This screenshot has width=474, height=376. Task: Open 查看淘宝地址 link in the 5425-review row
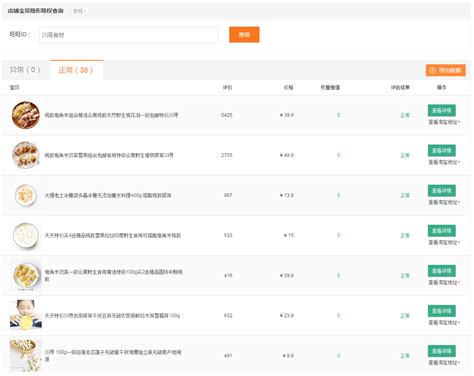444,122
